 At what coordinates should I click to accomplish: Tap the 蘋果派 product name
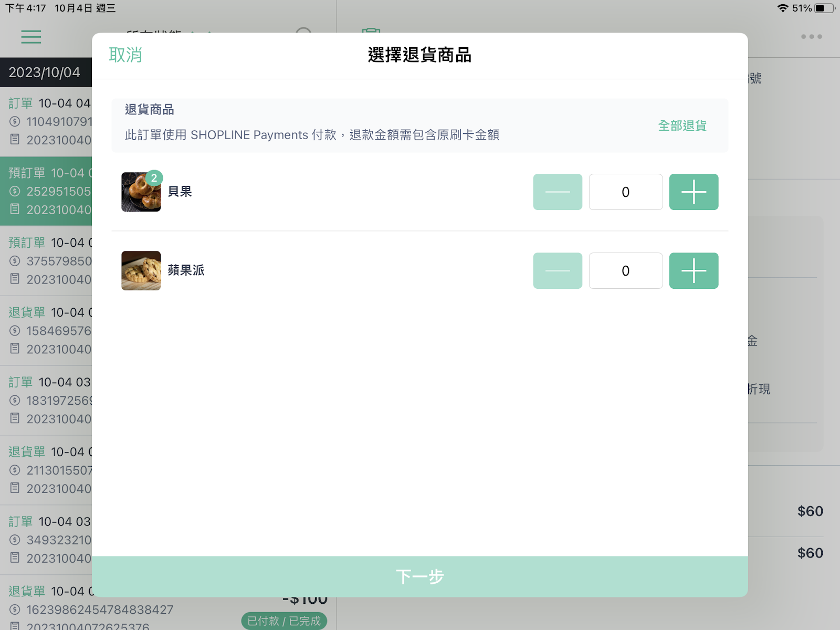pyautogui.click(x=186, y=270)
